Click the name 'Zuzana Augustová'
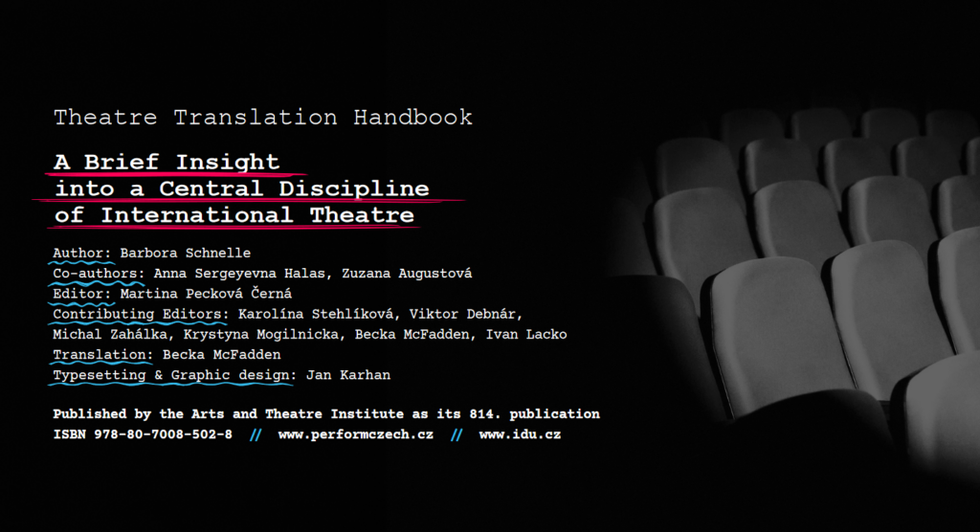This screenshot has height=532, width=980. 407,274
